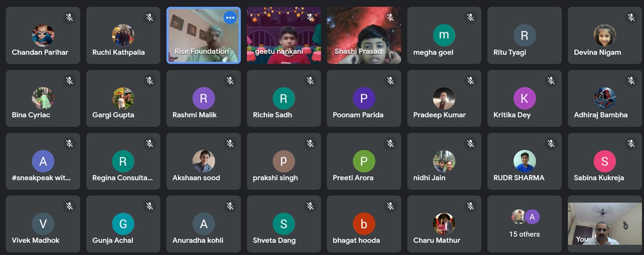This screenshot has width=644, height=255.
Task: Click Poonam Parida's purple P avatar
Action: point(364,98)
